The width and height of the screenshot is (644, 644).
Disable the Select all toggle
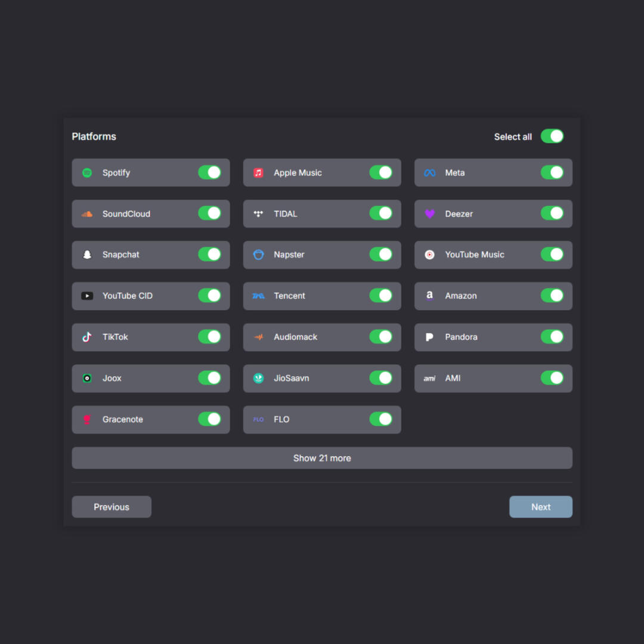click(x=552, y=137)
